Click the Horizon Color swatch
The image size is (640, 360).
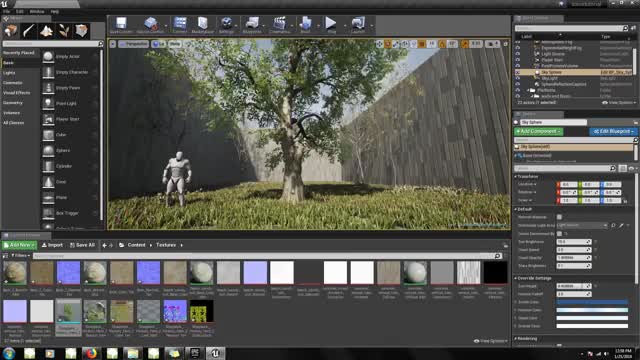point(592,310)
